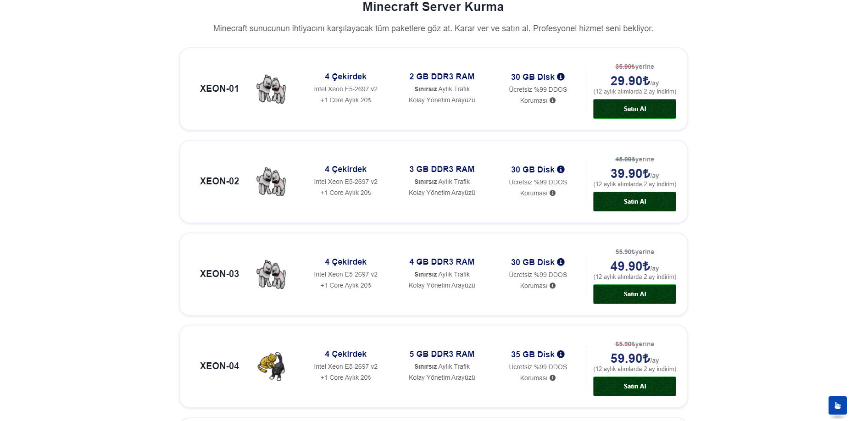Click the 5 GB DDR3 RAM label
Viewport: 868px width, 421px height.
(x=442, y=354)
